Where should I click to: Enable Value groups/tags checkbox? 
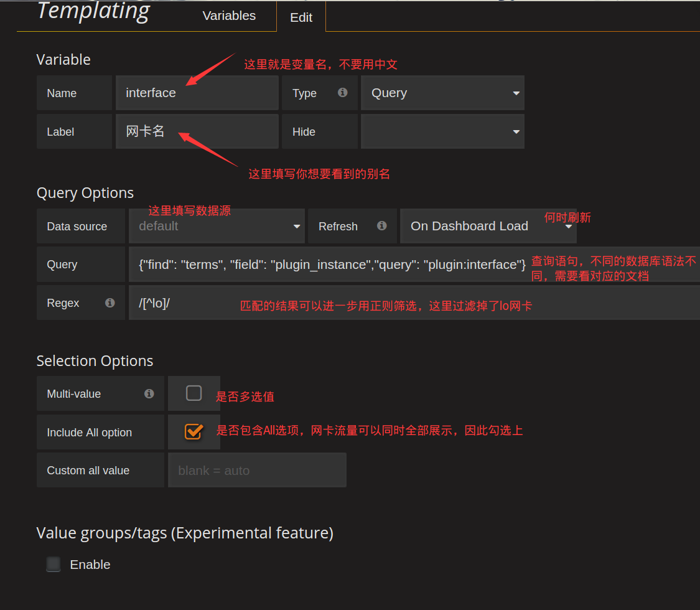click(x=54, y=565)
